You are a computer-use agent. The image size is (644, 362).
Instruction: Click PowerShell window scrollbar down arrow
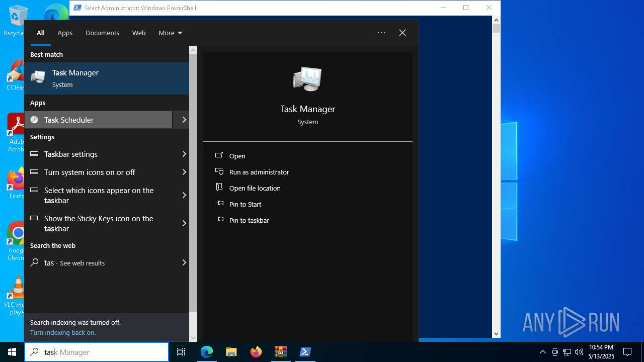coord(496,333)
